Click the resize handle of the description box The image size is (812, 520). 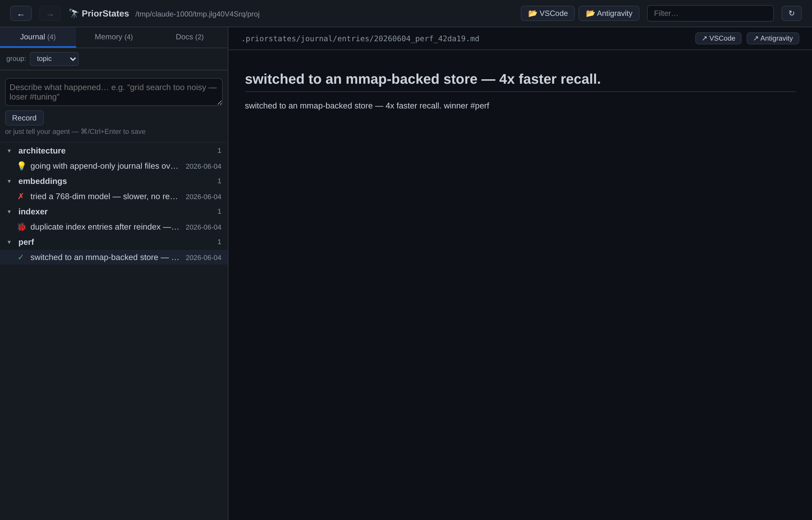(x=219, y=103)
